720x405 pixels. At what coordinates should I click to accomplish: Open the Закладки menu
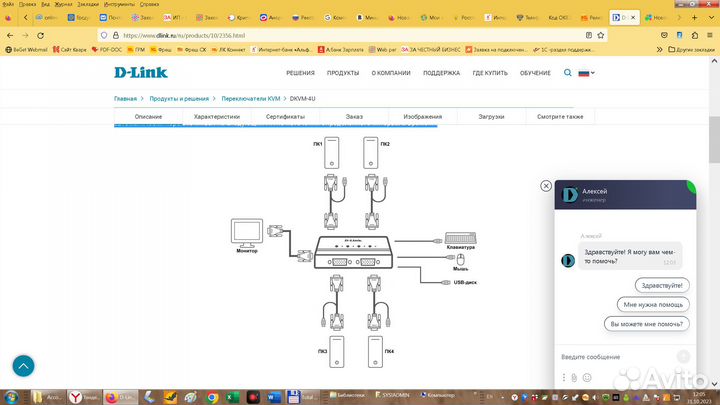[x=88, y=4]
